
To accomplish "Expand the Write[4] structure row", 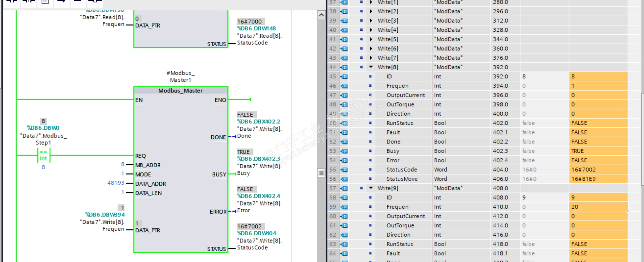I will tap(371, 30).
